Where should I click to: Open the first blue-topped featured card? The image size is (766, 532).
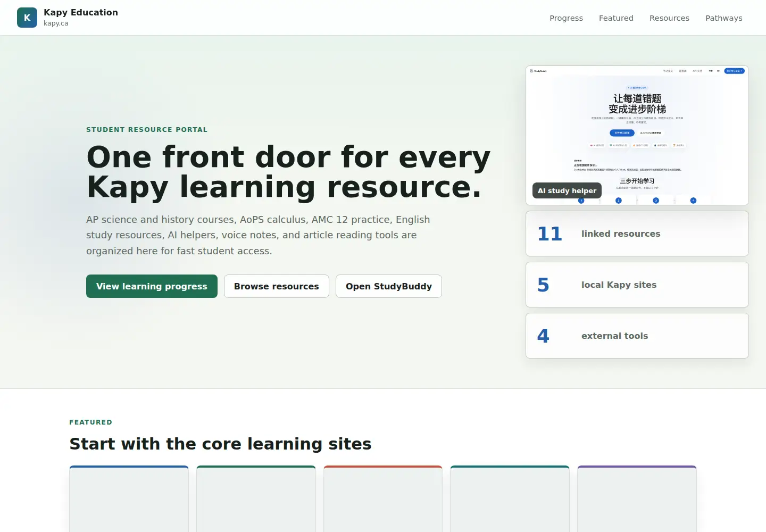129,498
